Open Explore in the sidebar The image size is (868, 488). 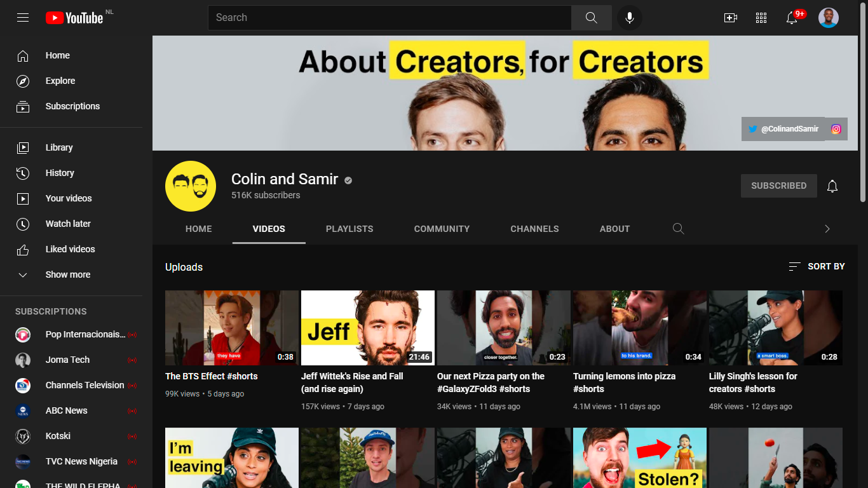(x=71, y=81)
